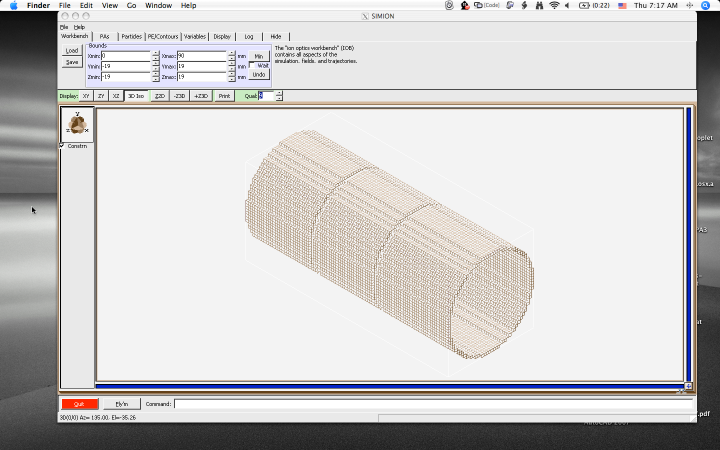Click the Print button
Viewport: 720px width, 450px height.
click(x=225, y=96)
